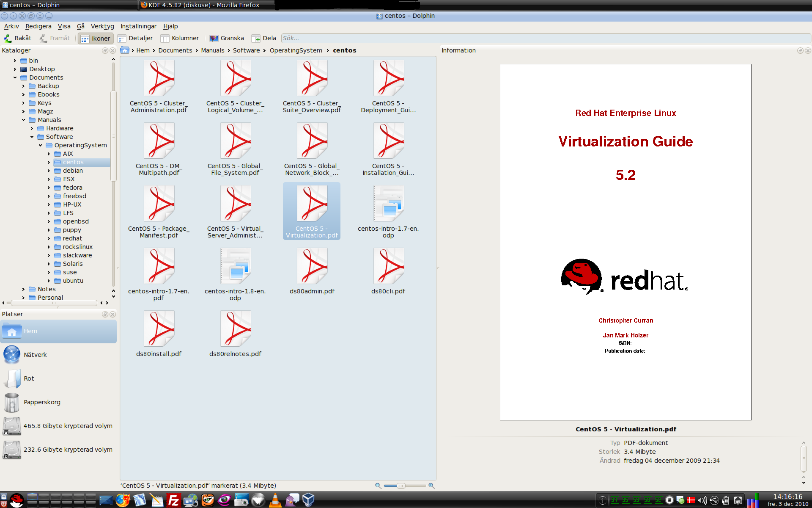Open the Inställningar menu
This screenshot has height=508, width=812.
[138, 26]
